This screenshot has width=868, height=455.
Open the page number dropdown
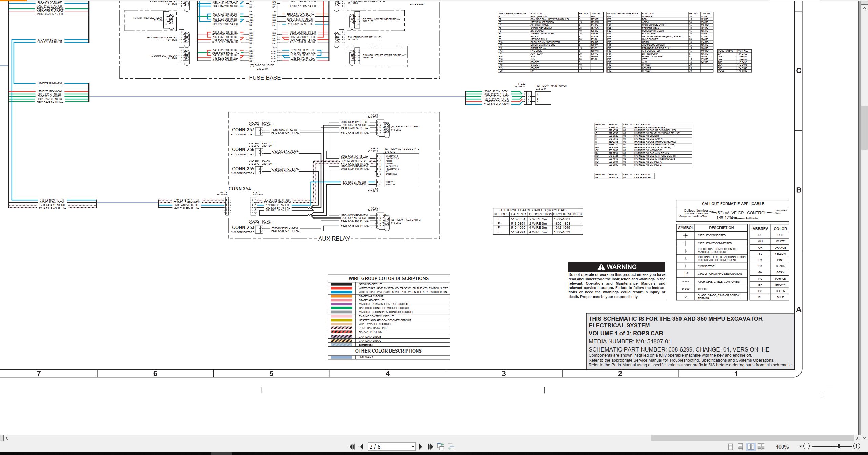(413, 447)
